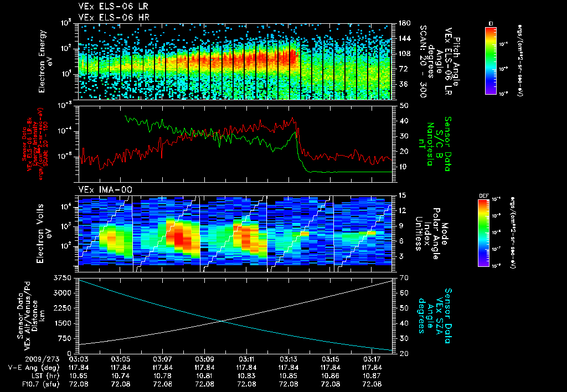The width and height of the screenshot is (567, 392).
Task: Click the red ELS-06 LR-Bk Energy Intensity axis label
Action: pos(35,144)
